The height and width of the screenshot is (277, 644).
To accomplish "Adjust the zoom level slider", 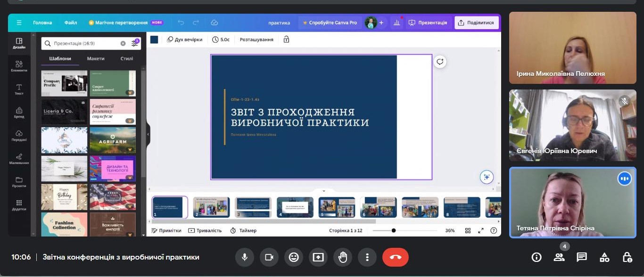I will coord(394,231).
